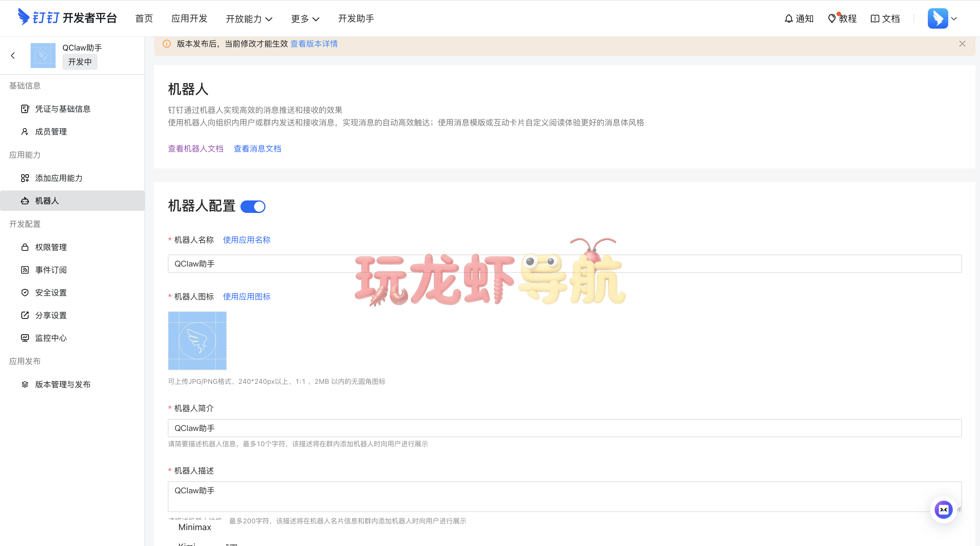
Task: Click the 机器人图标 upload thumbnail
Action: point(197,341)
